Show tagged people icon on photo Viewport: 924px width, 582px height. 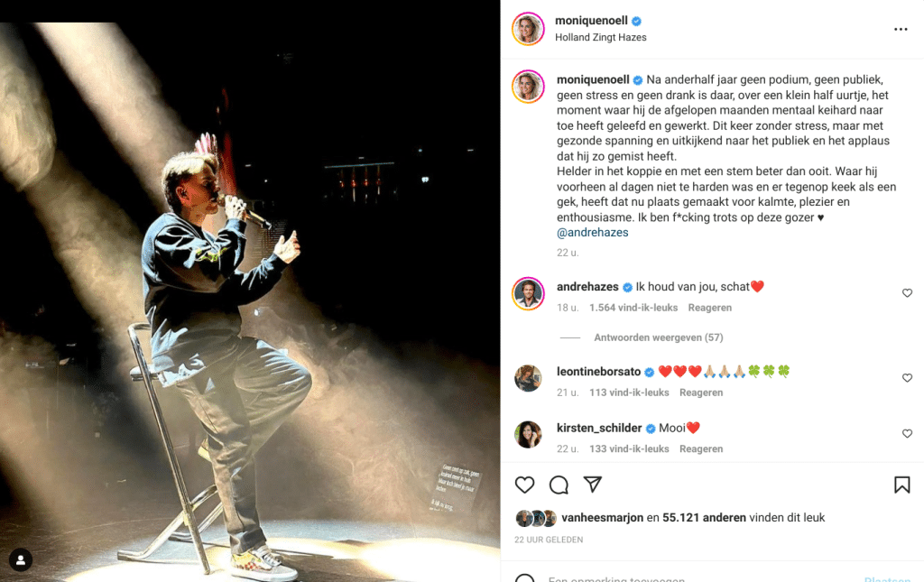[x=21, y=560]
